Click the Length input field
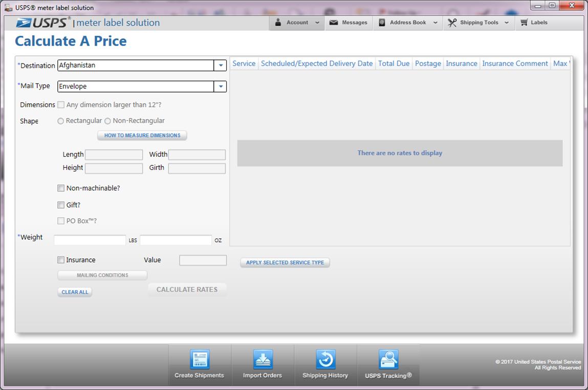 114,155
